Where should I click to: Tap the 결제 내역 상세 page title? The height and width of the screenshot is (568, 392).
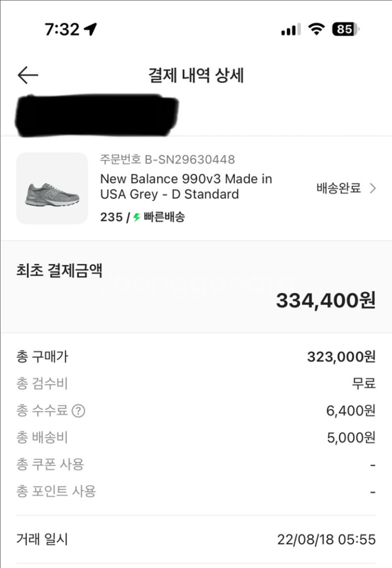pos(196,75)
